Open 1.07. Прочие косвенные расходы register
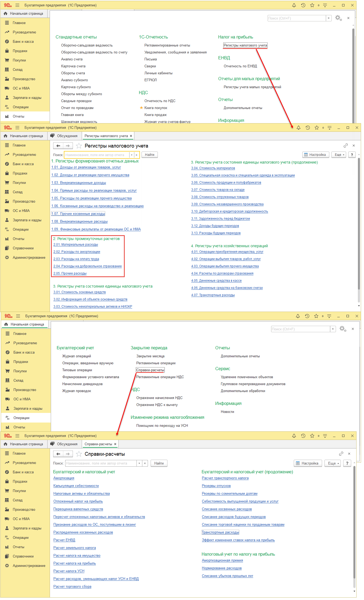364x600 pixels. pyautogui.click(x=78, y=214)
